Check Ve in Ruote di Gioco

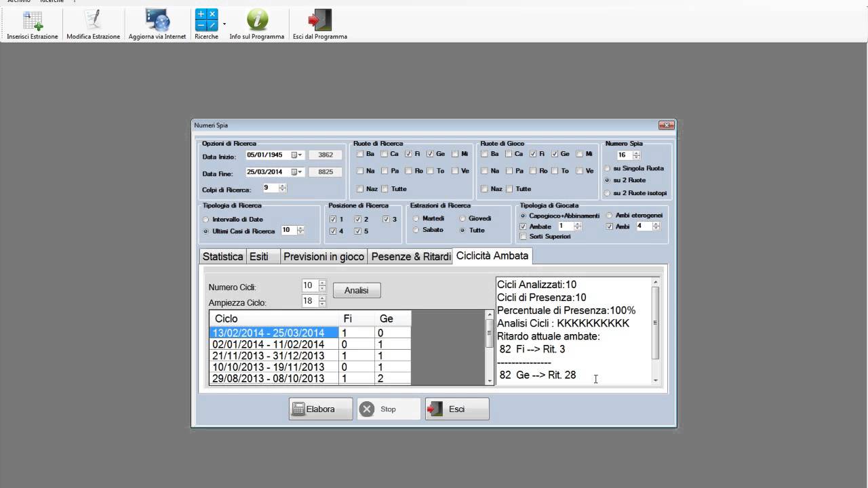(x=579, y=171)
